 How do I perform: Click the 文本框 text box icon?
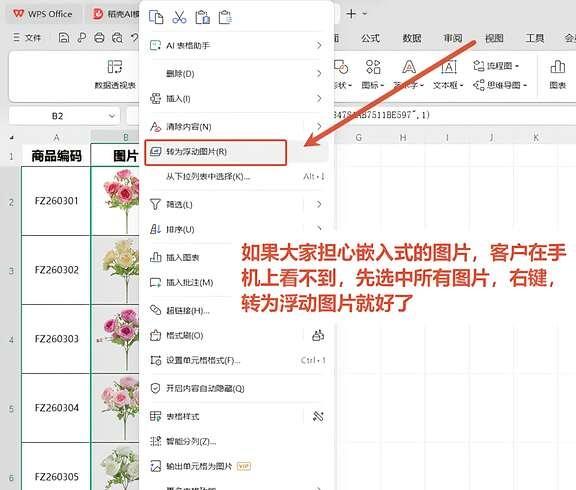pyautogui.click(x=449, y=67)
